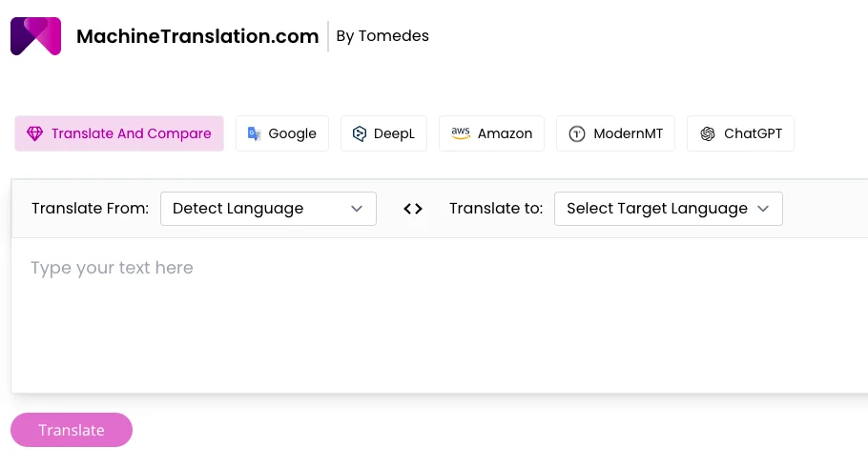Swap languages using the arrows icon
Viewport: 868px width, 467px height.
pos(413,209)
